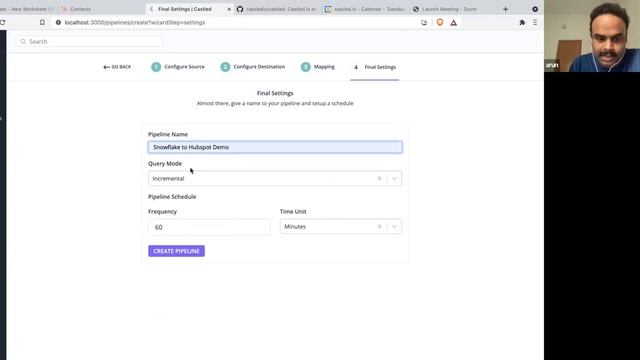Focus the Pipeline Name input field
The image size is (640, 360).
tap(275, 147)
